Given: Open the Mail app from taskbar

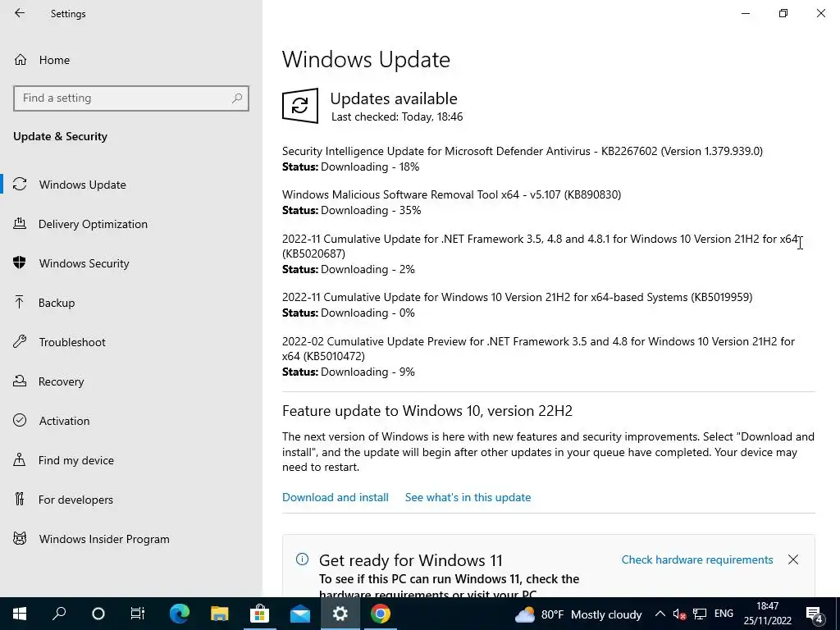Looking at the screenshot, I should [300, 614].
